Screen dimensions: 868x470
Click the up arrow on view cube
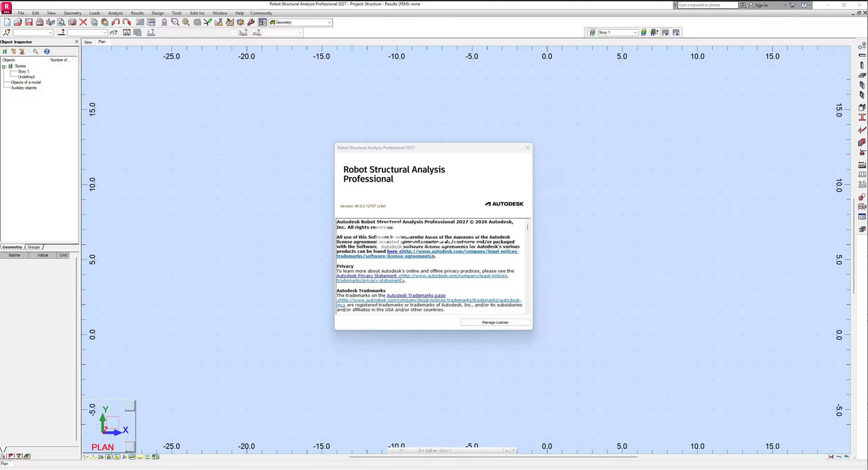[x=129, y=406]
